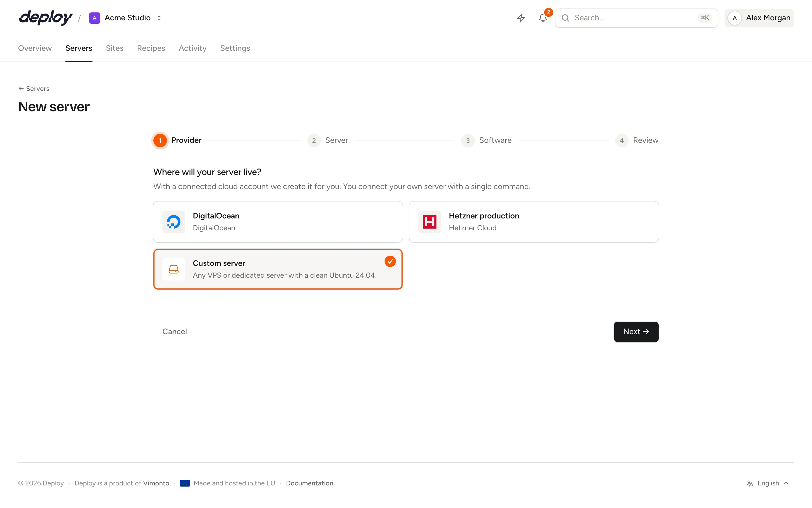
Task: Open the Acme Studio team switcher
Action: 126,18
